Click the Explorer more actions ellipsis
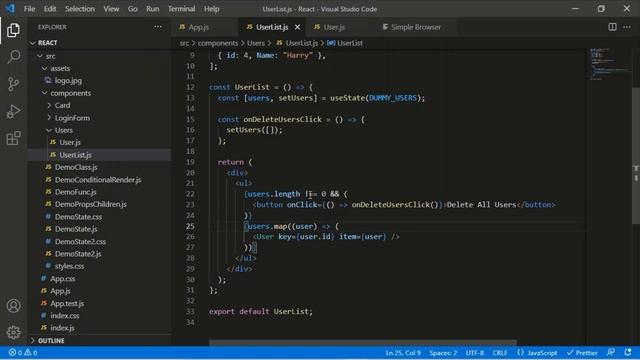The width and height of the screenshot is (640, 360). click(x=158, y=27)
